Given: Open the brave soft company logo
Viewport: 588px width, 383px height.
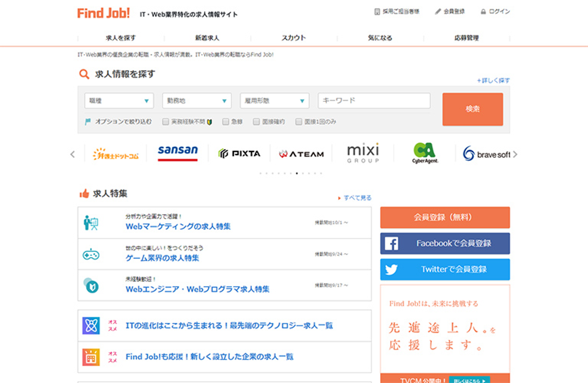Looking at the screenshot, I should coord(486,154).
